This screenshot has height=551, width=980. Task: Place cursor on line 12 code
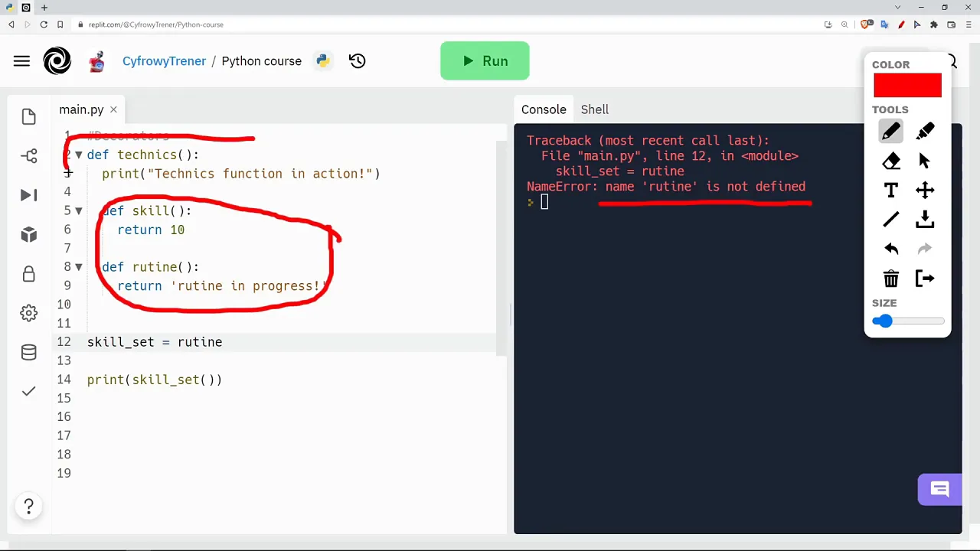[155, 342]
